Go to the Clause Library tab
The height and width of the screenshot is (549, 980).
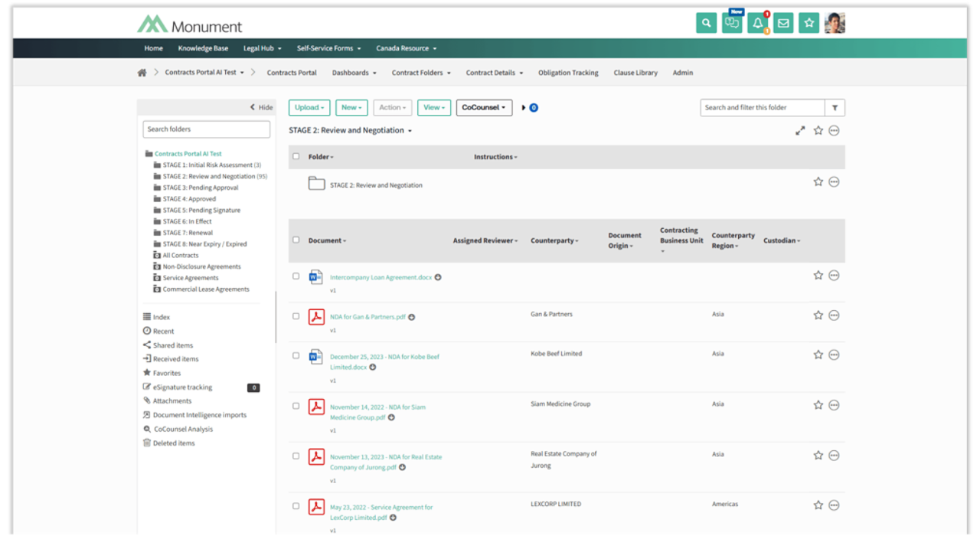click(x=635, y=73)
